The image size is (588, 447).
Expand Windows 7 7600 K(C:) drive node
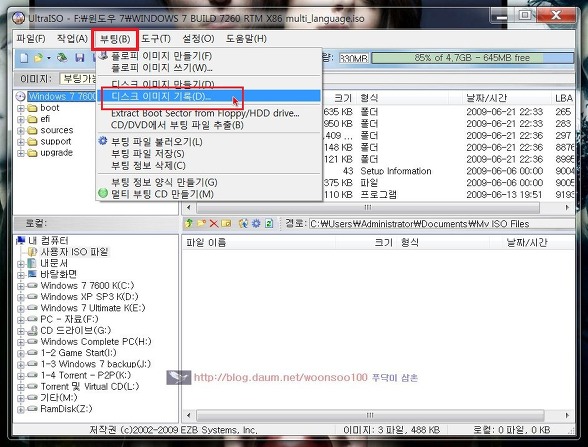(x=21, y=286)
